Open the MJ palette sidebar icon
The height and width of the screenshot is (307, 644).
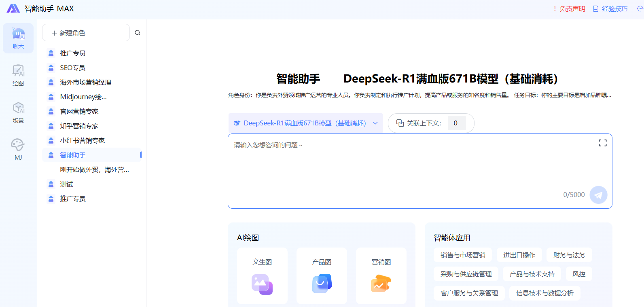pos(18,149)
